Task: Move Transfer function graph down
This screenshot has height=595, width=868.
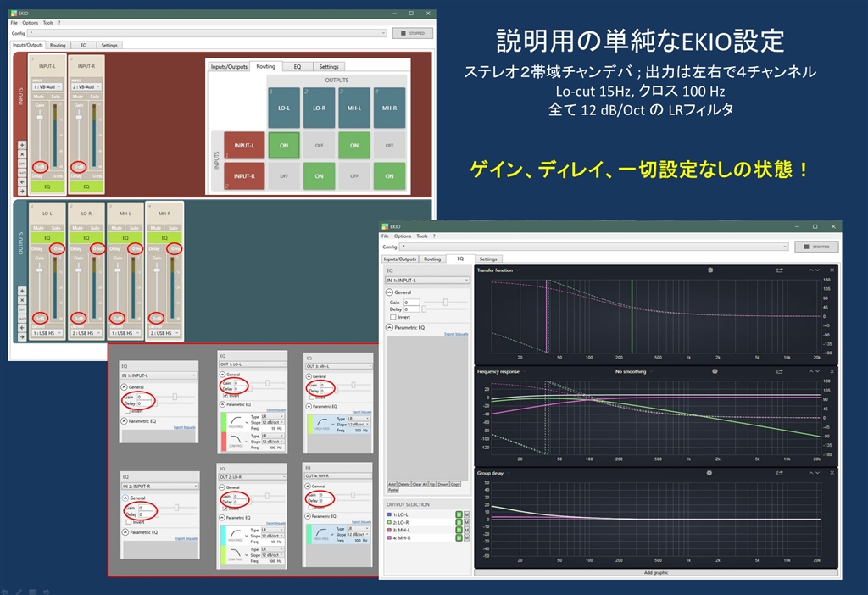Action: 818,270
